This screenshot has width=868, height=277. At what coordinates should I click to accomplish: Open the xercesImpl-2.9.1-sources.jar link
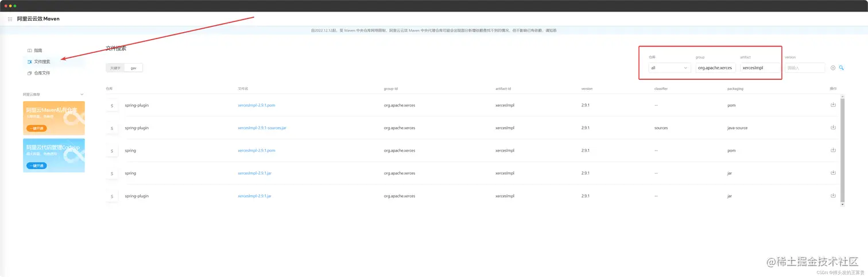262,128
